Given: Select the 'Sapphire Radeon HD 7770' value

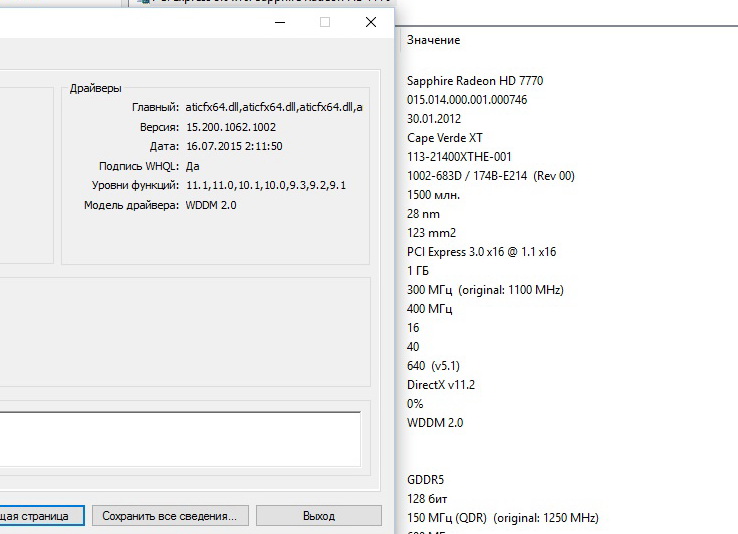Looking at the screenshot, I should pyautogui.click(x=475, y=81).
